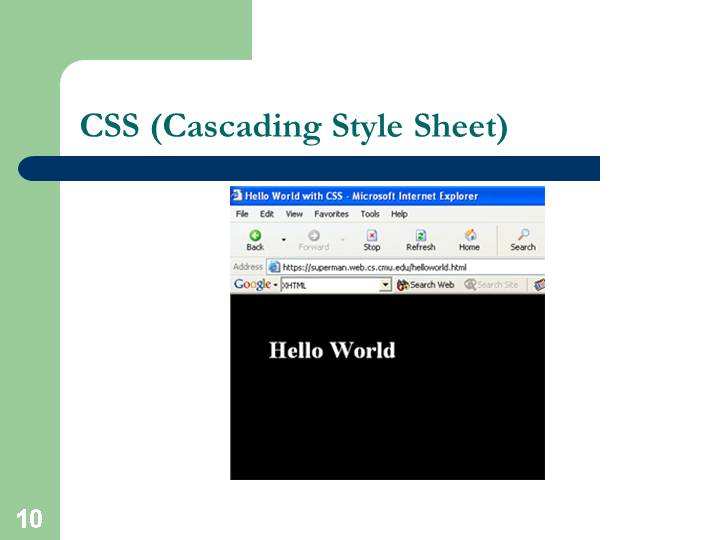Image resolution: width=720 pixels, height=540 pixels.
Task: Click Internet Explorer title bar icon
Action: [x=237, y=196]
